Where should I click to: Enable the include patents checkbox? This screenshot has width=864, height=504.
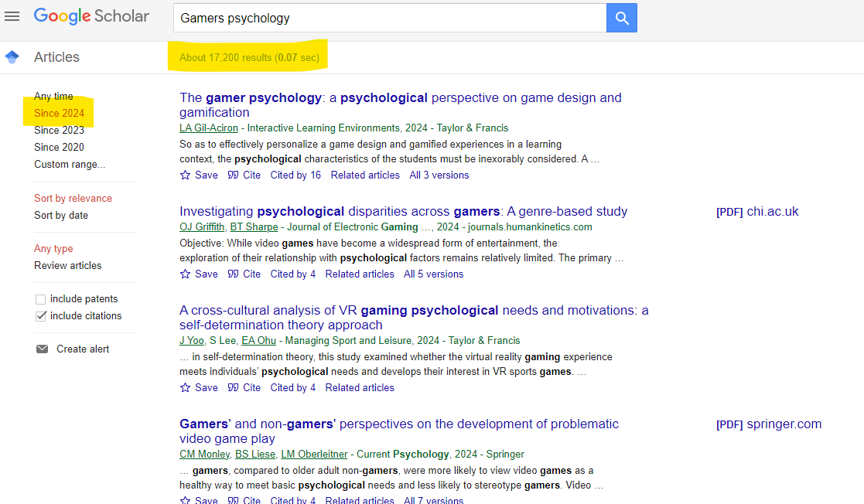(x=40, y=299)
